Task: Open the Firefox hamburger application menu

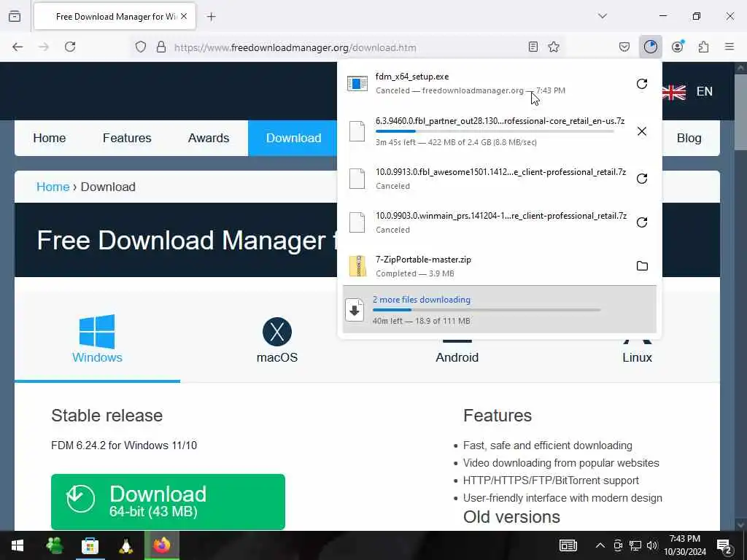Action: click(x=729, y=47)
